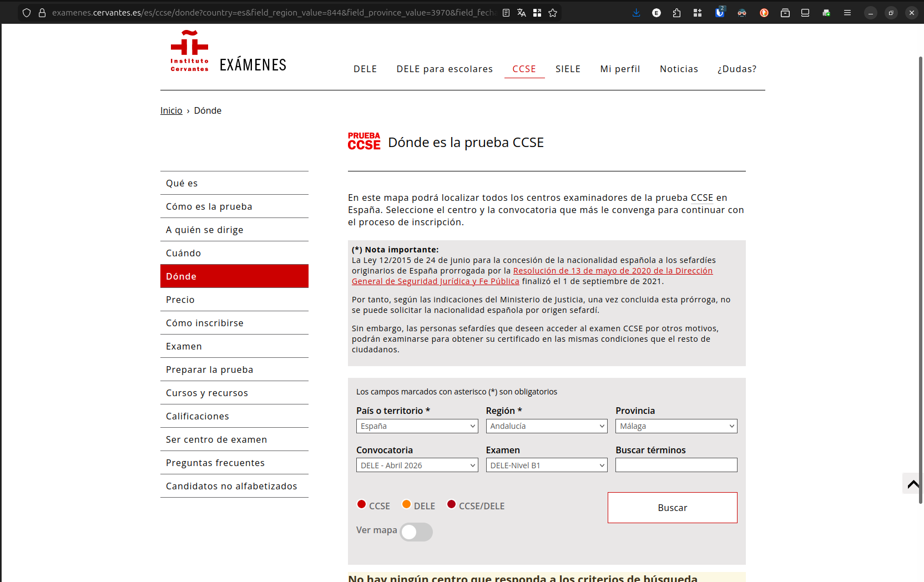
Task: Select Cómo inscribirse in the sidebar menu
Action: [x=205, y=323]
